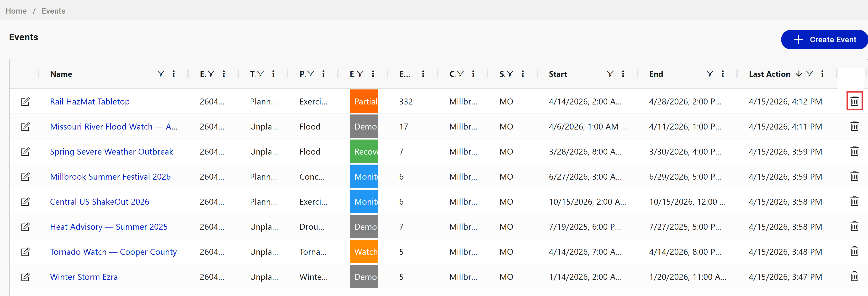Click the edit icon for Rail HazMat Tabletop
This screenshot has width=868, height=296.
[25, 101]
